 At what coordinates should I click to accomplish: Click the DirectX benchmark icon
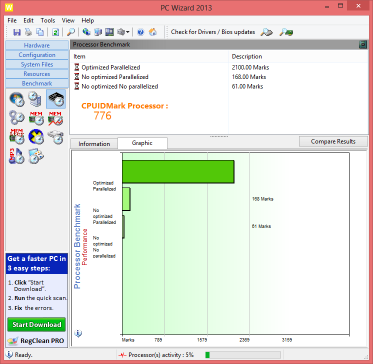36,137
